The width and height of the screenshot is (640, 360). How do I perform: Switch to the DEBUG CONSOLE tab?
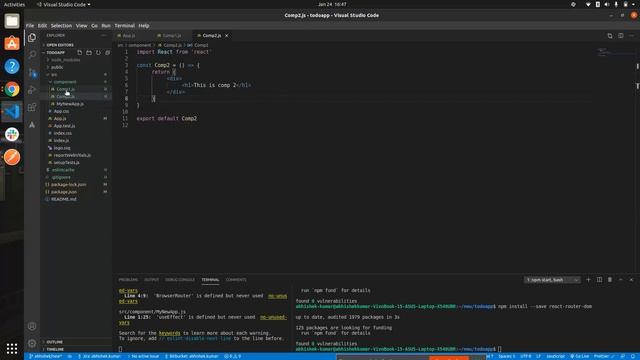180,280
